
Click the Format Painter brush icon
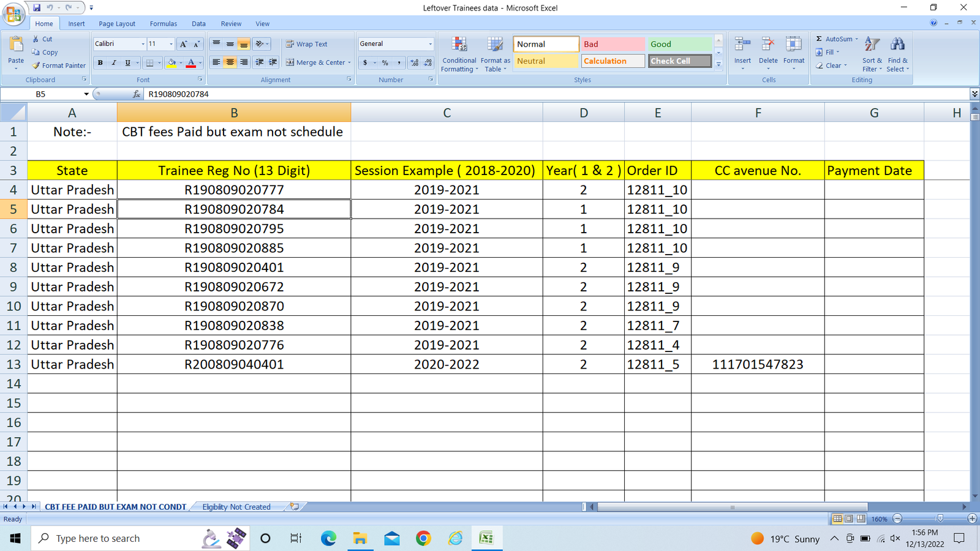36,66
